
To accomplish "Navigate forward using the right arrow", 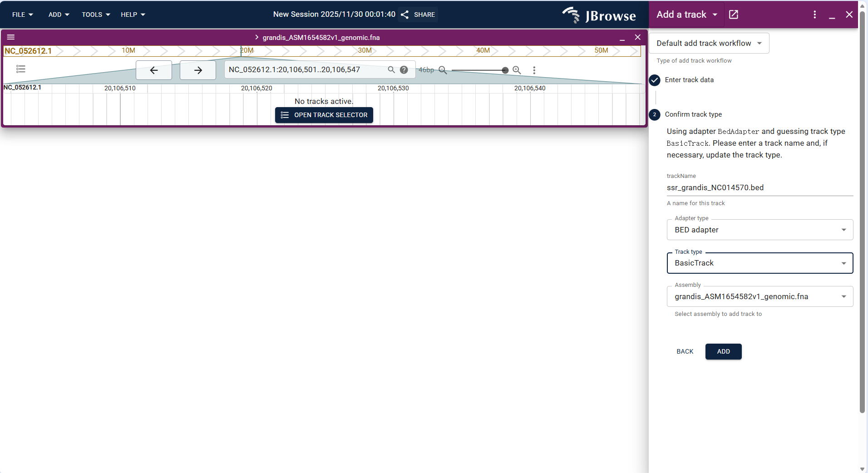I will [x=197, y=70].
